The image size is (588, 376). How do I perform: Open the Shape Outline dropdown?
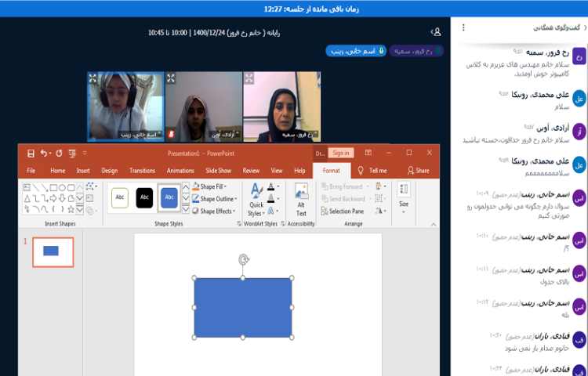point(215,199)
